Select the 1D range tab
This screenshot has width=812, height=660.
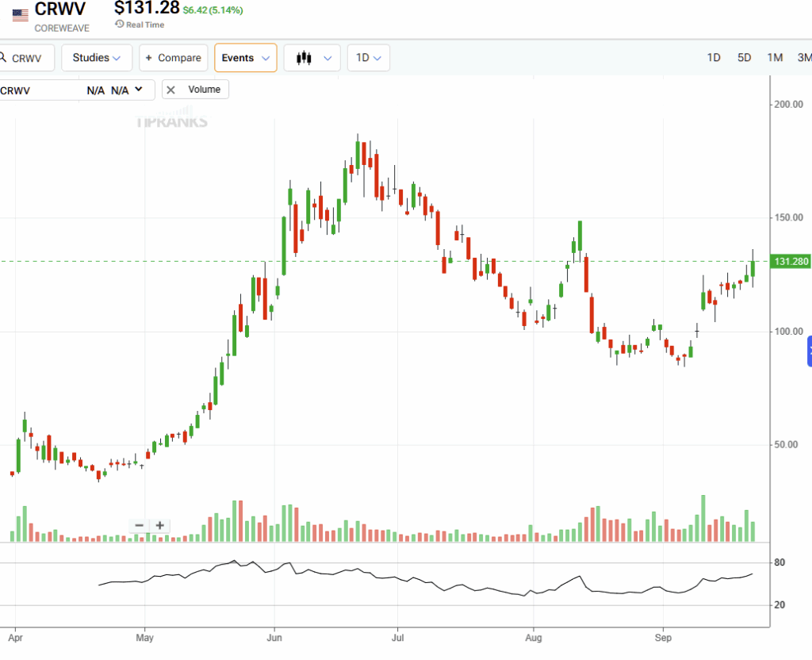click(x=714, y=57)
